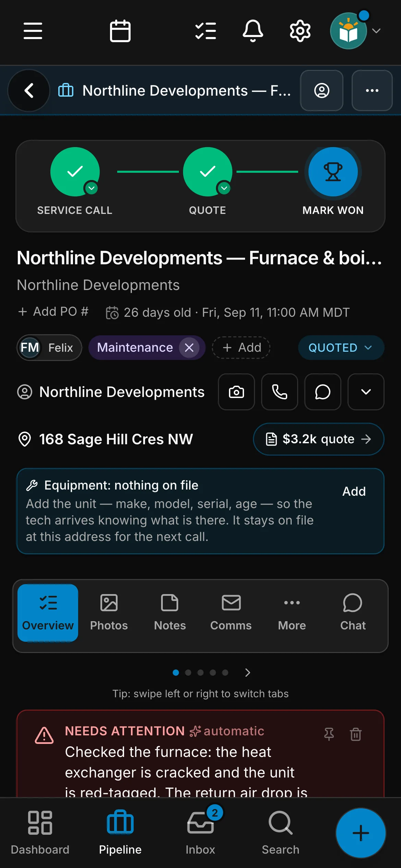Open the three-dot options menu in header
401x868 pixels.
372,91
